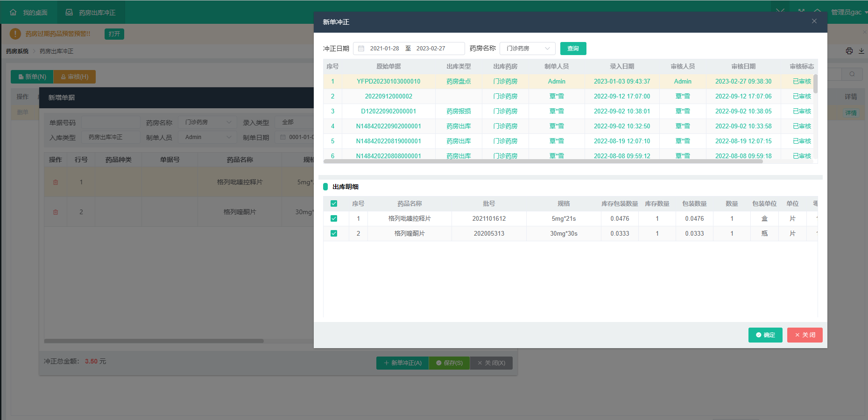Click the 确定 button
Image resolution: width=868 pixels, height=420 pixels.
pos(765,335)
